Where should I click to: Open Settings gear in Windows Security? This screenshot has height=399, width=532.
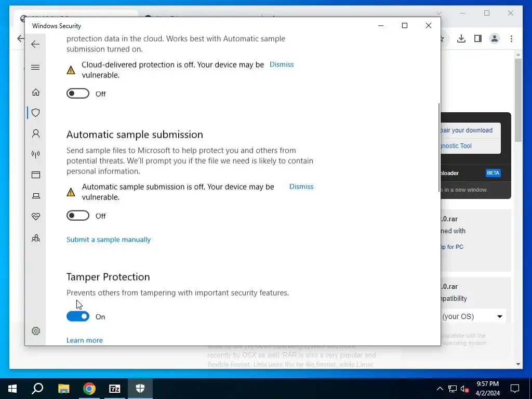[36, 331]
